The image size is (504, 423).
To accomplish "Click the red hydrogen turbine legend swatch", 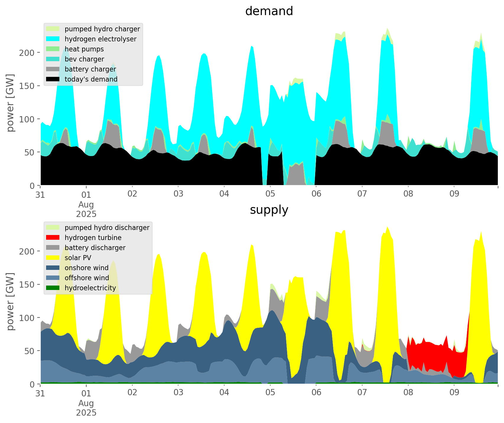I will [53, 238].
